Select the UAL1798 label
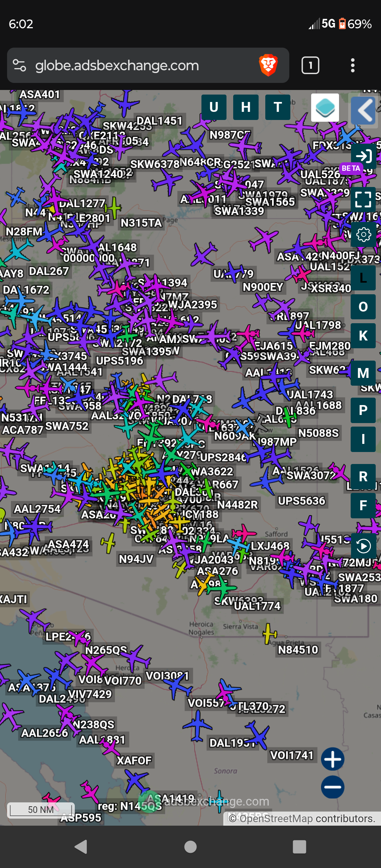The height and width of the screenshot is (868, 381). [318, 325]
